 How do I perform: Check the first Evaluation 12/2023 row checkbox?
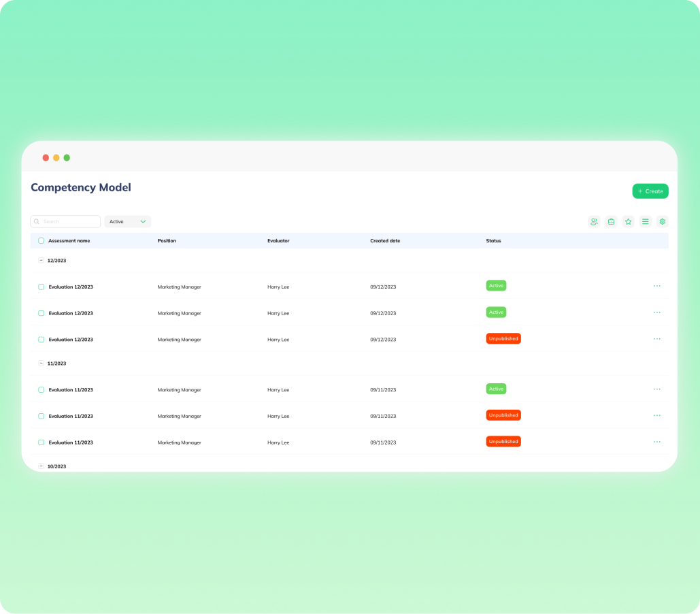point(41,287)
